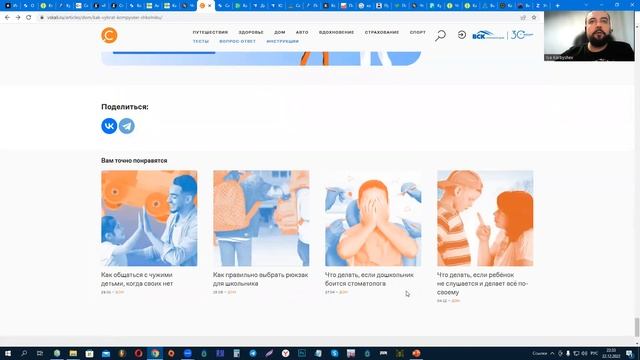Open article on choosing a school backpack
This screenshot has width=640, height=360.
260,279
